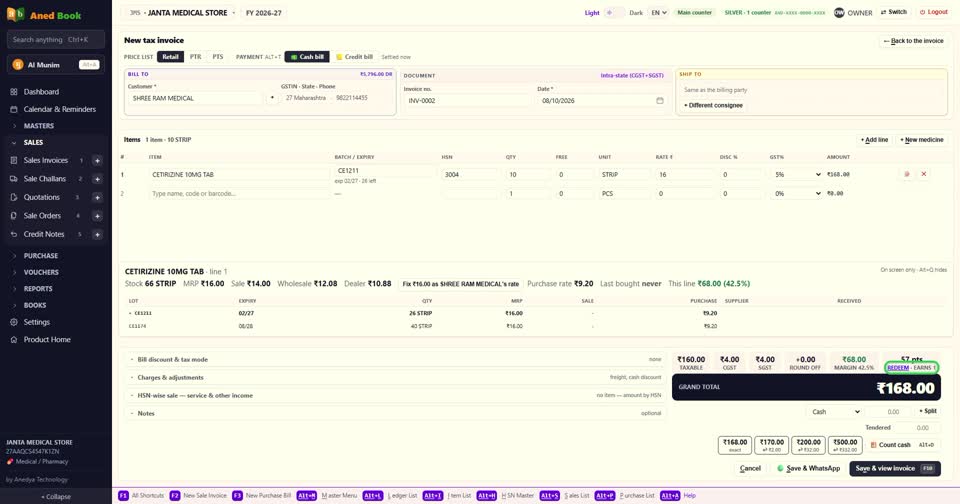The image size is (960, 504).
Task: Expand HSN-wise sale section
Action: 396,396
